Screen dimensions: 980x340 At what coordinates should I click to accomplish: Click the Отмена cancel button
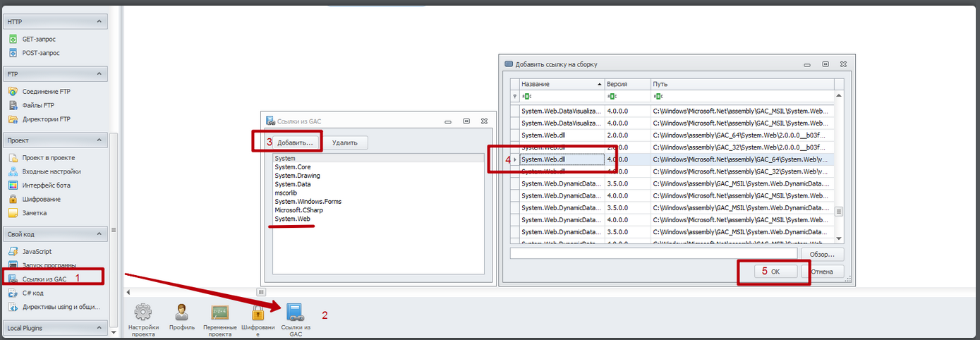click(822, 271)
